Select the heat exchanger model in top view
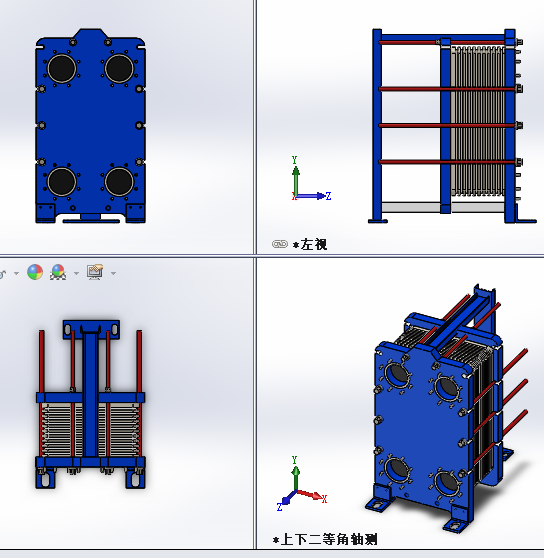 [90, 404]
